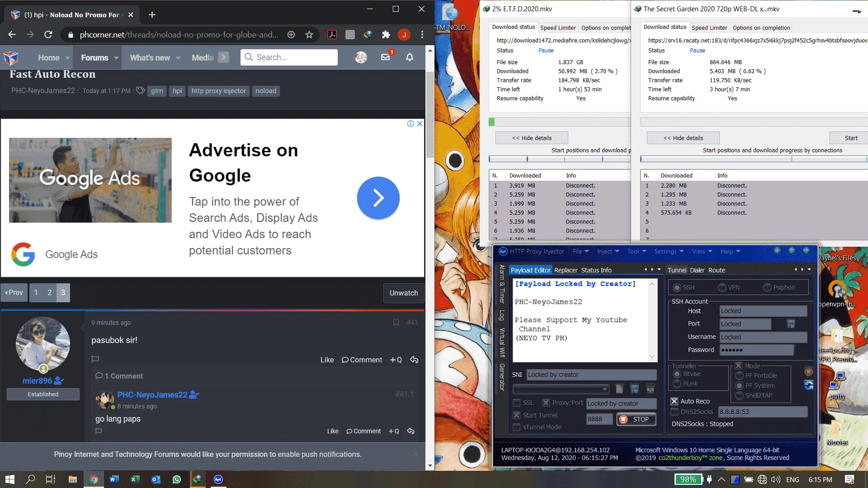Image resolution: width=868 pixels, height=488 pixels.
Task: Select the SSH radio button
Action: [x=677, y=287]
